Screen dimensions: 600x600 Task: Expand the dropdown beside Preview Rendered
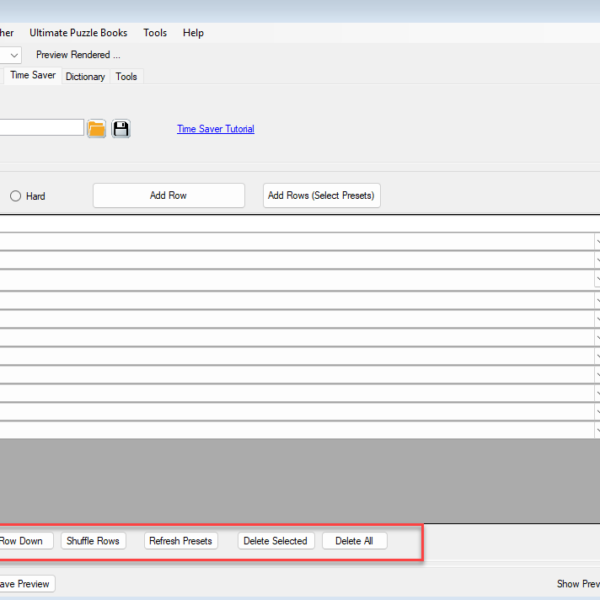click(x=12, y=55)
